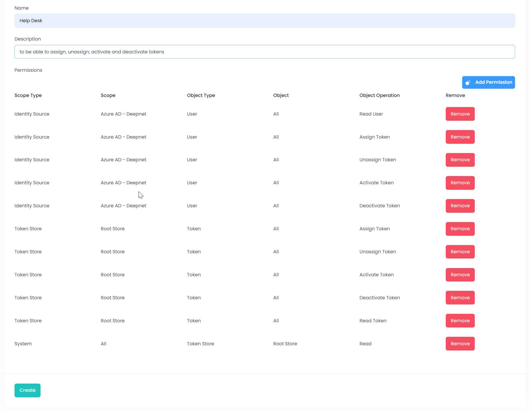Image resolution: width=532 pixels, height=411 pixels.
Task: Click the Name input field
Action: pos(264,21)
